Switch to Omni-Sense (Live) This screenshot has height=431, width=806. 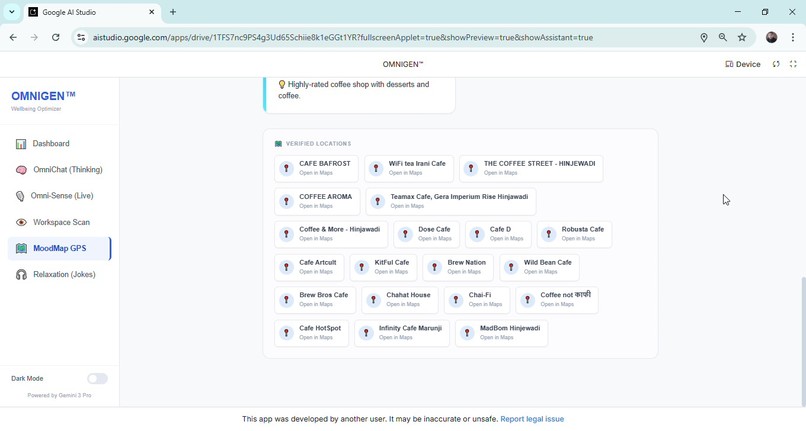(59, 196)
